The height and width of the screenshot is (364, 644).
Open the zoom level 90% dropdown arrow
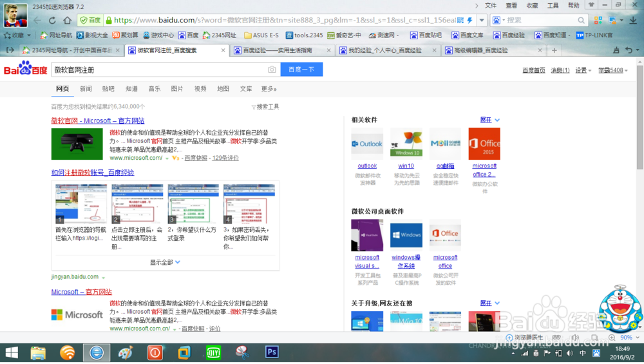(x=638, y=338)
